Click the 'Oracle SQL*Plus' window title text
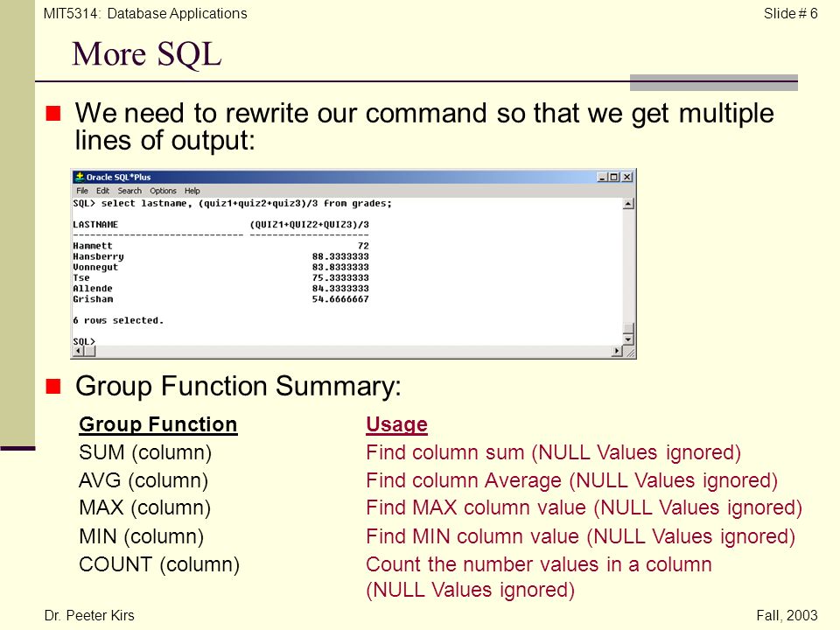Screen dimensions: 840x630 [118, 177]
